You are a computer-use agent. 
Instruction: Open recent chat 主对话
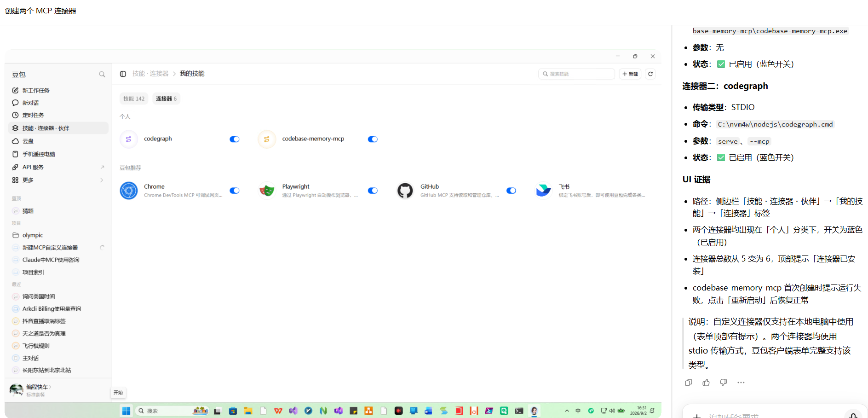tap(58, 358)
